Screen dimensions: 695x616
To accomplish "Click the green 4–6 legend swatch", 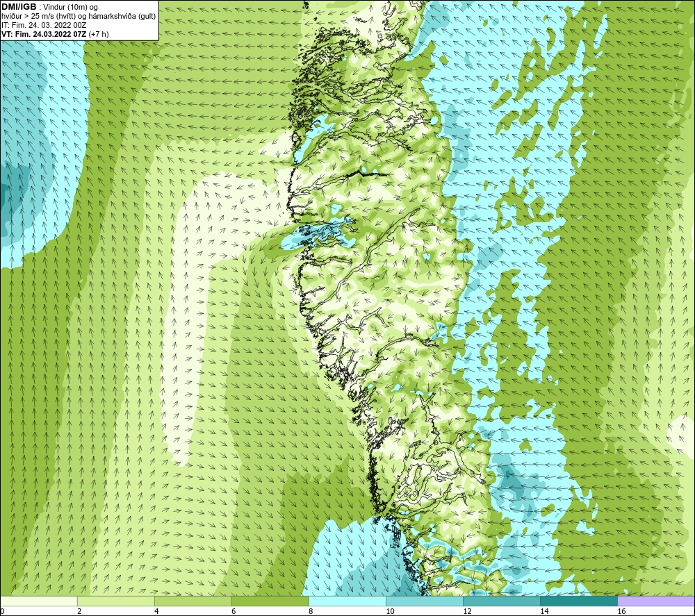I will (x=193, y=601).
